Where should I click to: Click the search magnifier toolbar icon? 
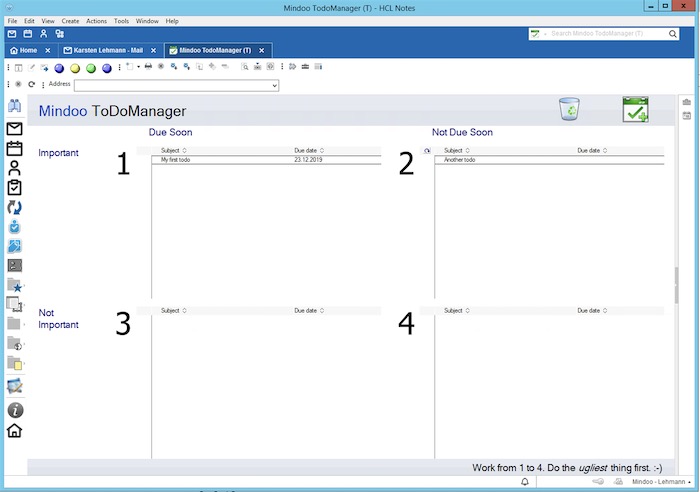[x=245, y=67]
